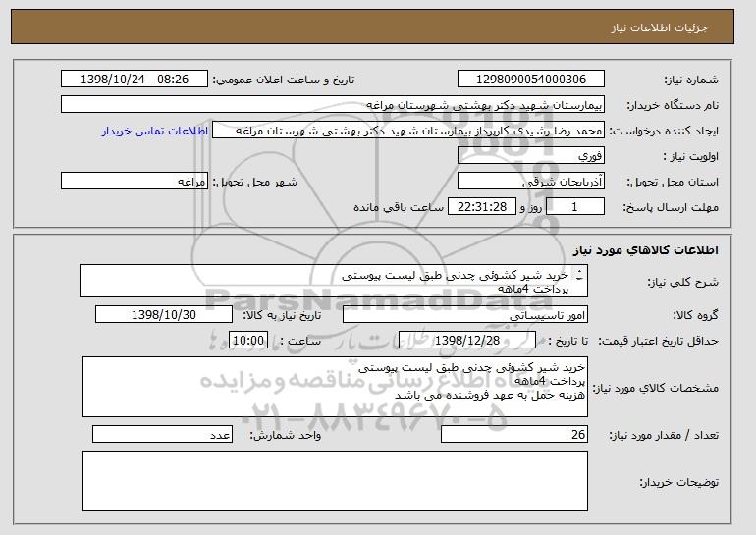Click the مشخصات کالای مورد نیاز text area
Screen dimensions: 756x535
click(335, 384)
